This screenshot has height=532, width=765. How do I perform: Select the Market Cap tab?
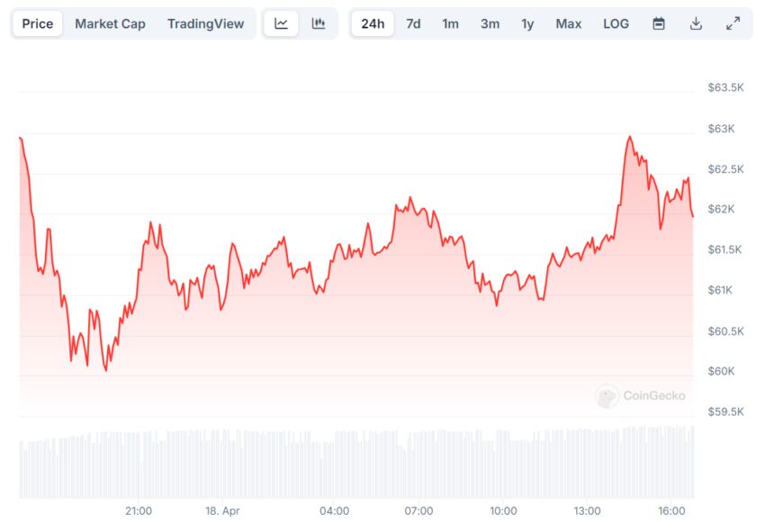tap(111, 23)
